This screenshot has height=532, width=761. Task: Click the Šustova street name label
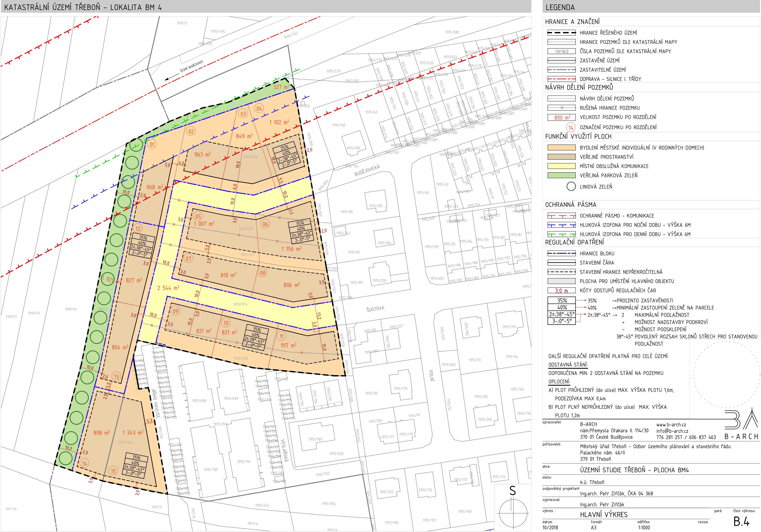click(x=375, y=309)
